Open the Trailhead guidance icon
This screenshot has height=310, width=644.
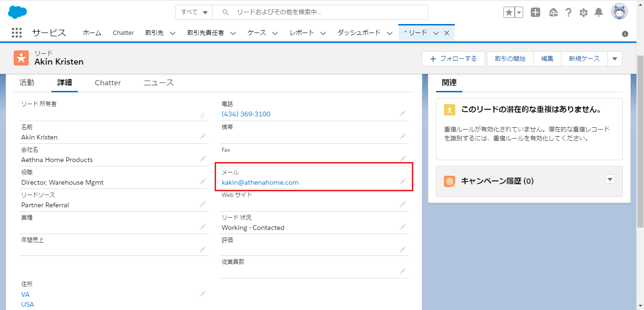coord(553,13)
